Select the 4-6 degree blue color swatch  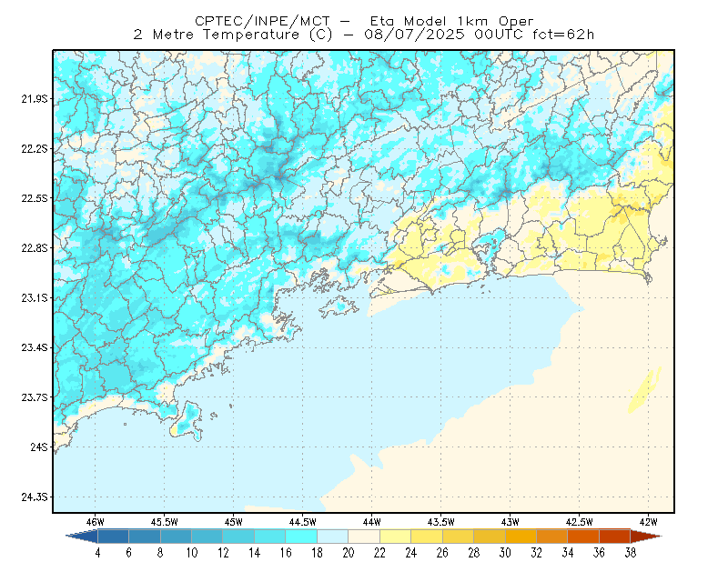coord(113,537)
